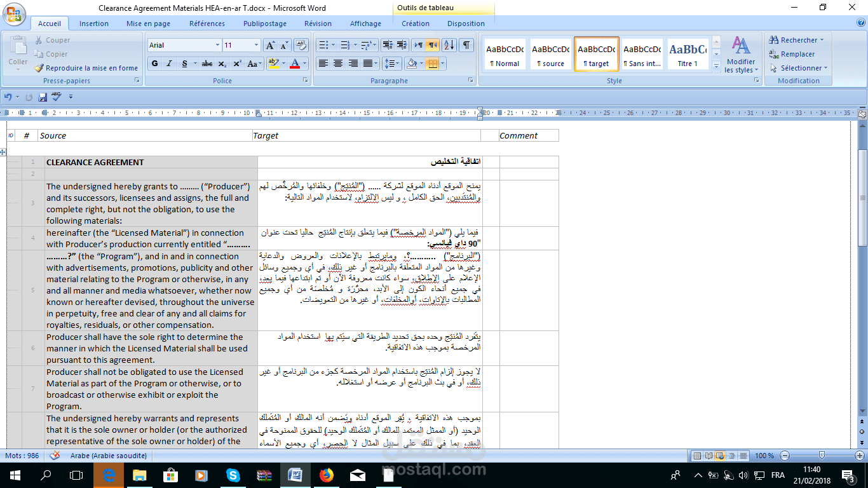This screenshot has height=488, width=868.
Task: Open notification center with 3 badge
Action: (848, 475)
